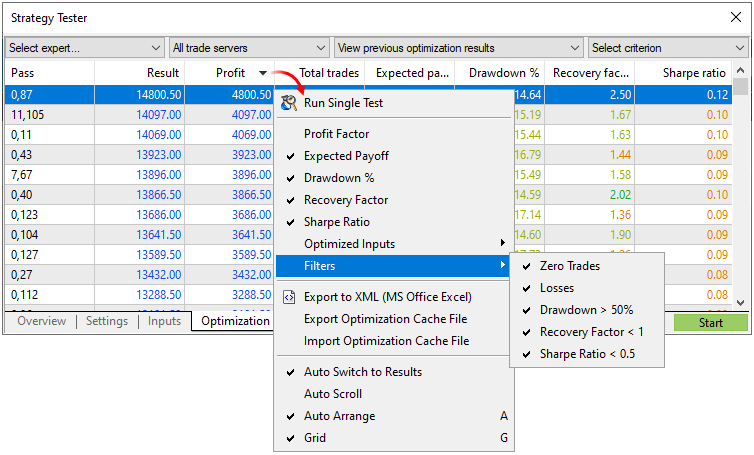
Task: Sort by the Pass column header
Action: click(x=50, y=73)
